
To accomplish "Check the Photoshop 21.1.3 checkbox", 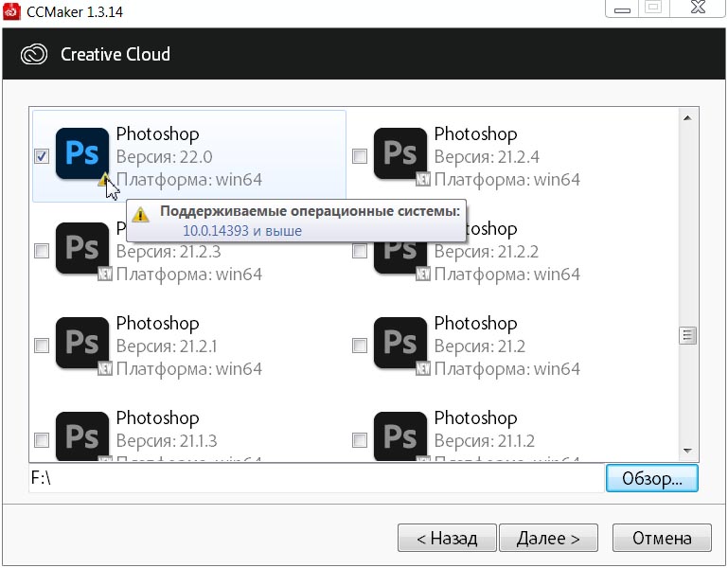I will pyautogui.click(x=42, y=440).
